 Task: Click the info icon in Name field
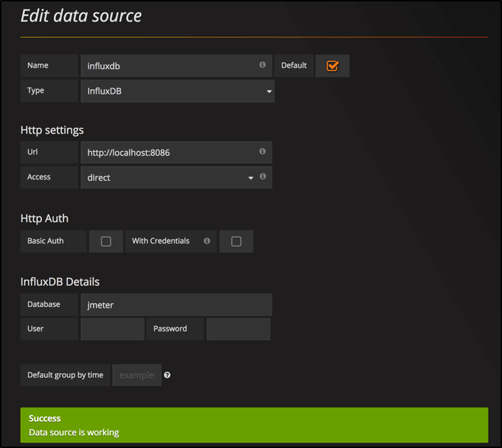[x=262, y=65]
